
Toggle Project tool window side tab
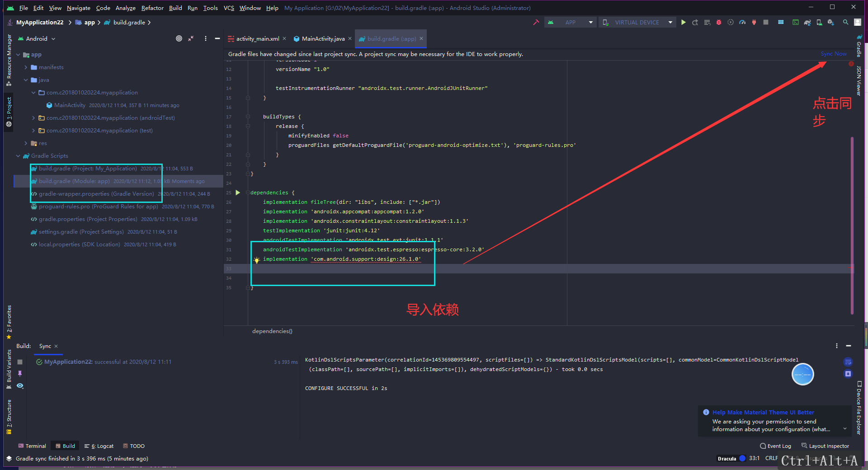[x=9, y=112]
